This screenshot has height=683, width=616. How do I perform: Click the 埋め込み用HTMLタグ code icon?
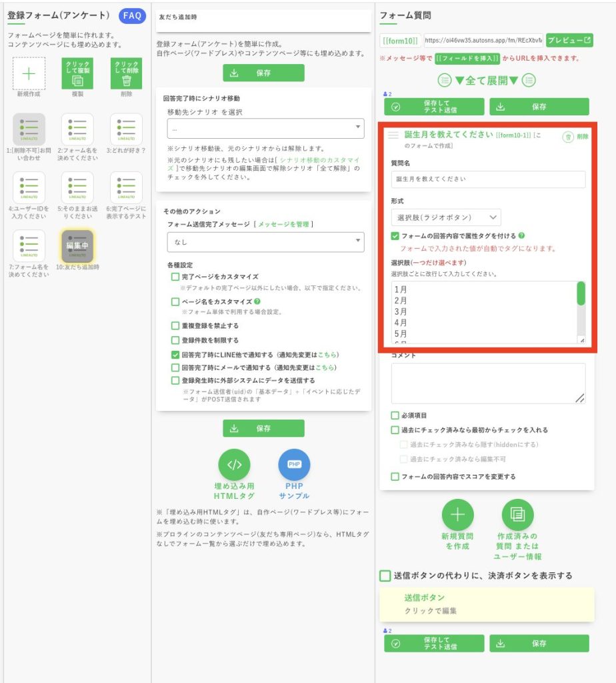234,465
